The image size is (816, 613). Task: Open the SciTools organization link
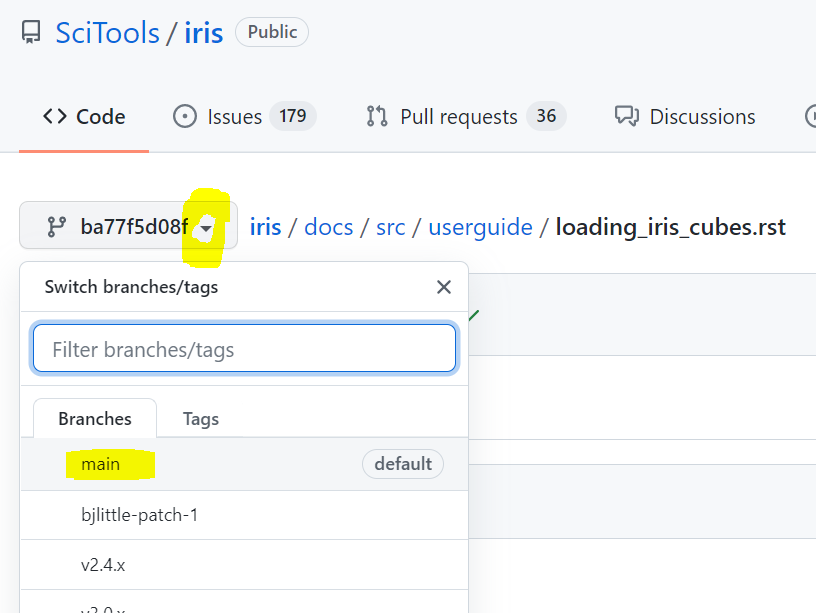click(x=107, y=33)
